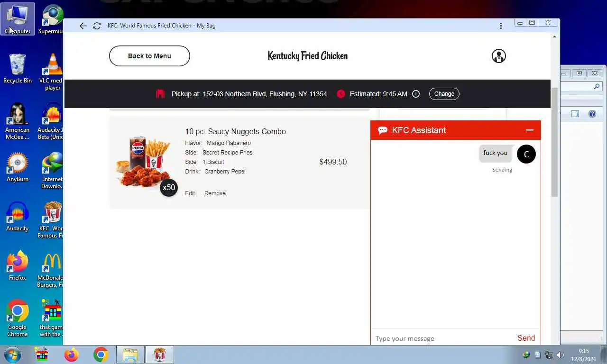Open the McDonald's Burgers desktop shortcut
The image size is (607, 364).
[51, 269]
